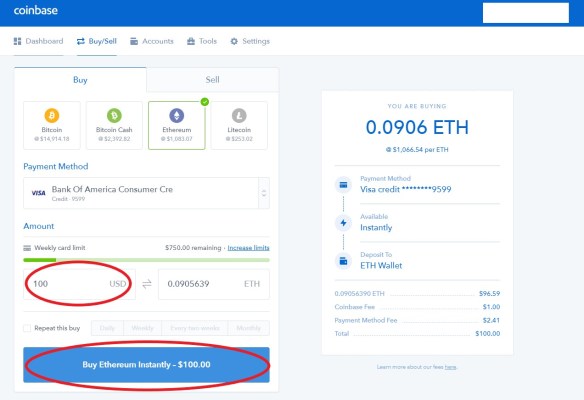Viewport: 584px width, 400px height.
Task: Click the Coinbase Fee $1.00 value
Action: (491, 307)
